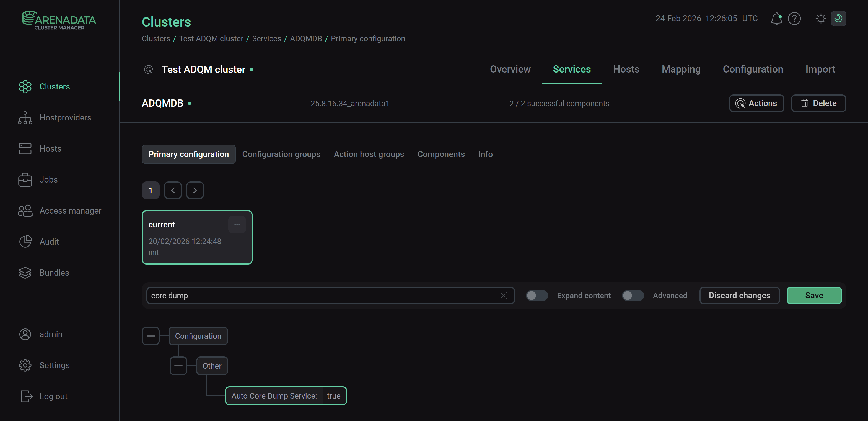Open the notifications bell icon

[776, 19]
